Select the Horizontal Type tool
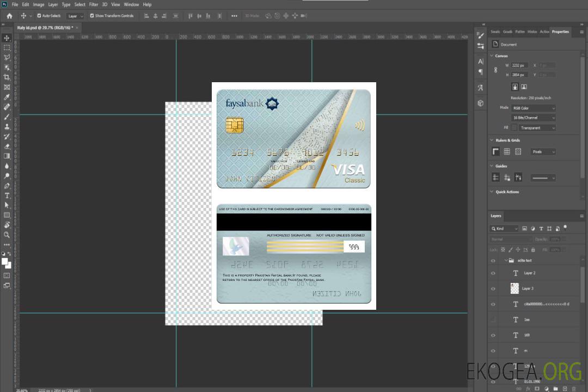This screenshot has width=588, height=392. [x=7, y=195]
